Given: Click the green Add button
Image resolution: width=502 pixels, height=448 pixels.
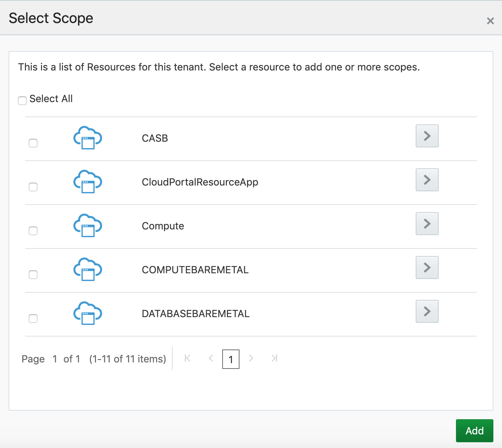Looking at the screenshot, I should pos(475,431).
